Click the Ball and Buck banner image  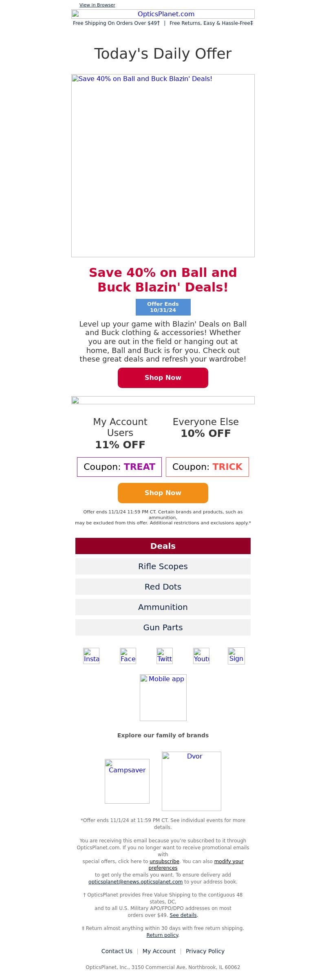click(x=163, y=166)
